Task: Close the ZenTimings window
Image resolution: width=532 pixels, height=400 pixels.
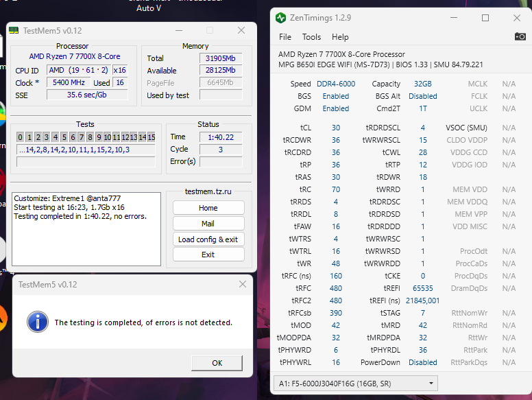Action: tap(517, 18)
